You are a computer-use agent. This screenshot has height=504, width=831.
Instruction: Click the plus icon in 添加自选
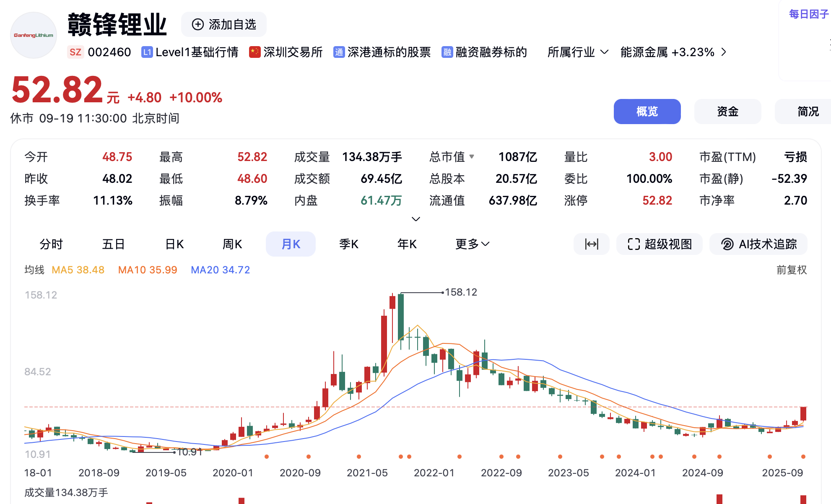coord(197,24)
